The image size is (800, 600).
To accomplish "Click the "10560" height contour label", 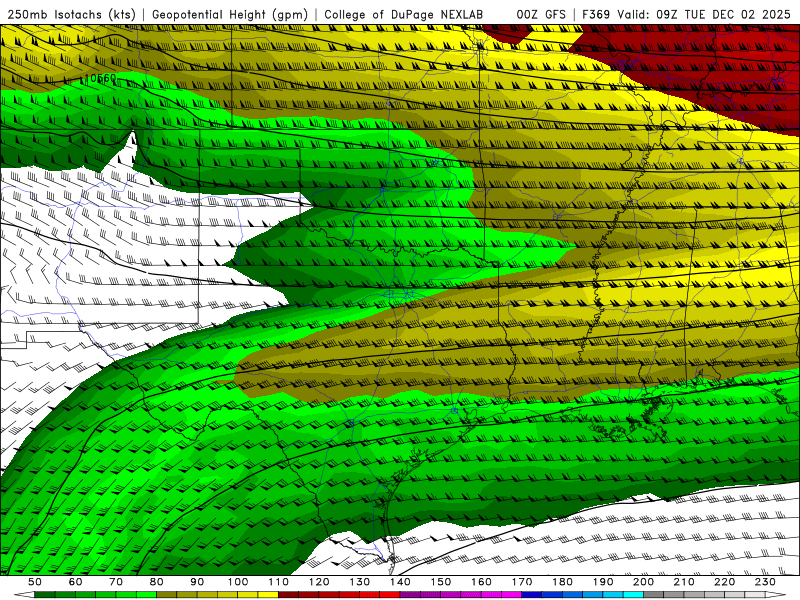I will [101, 79].
